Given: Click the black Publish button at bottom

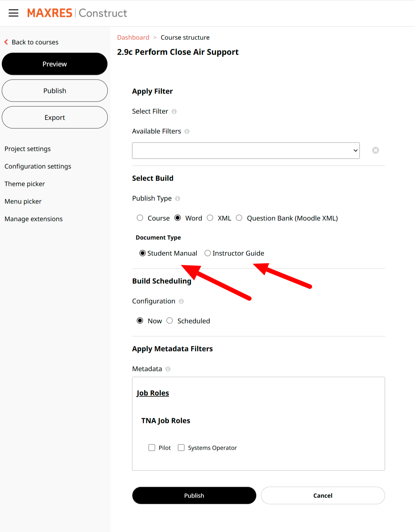Looking at the screenshot, I should [194, 495].
